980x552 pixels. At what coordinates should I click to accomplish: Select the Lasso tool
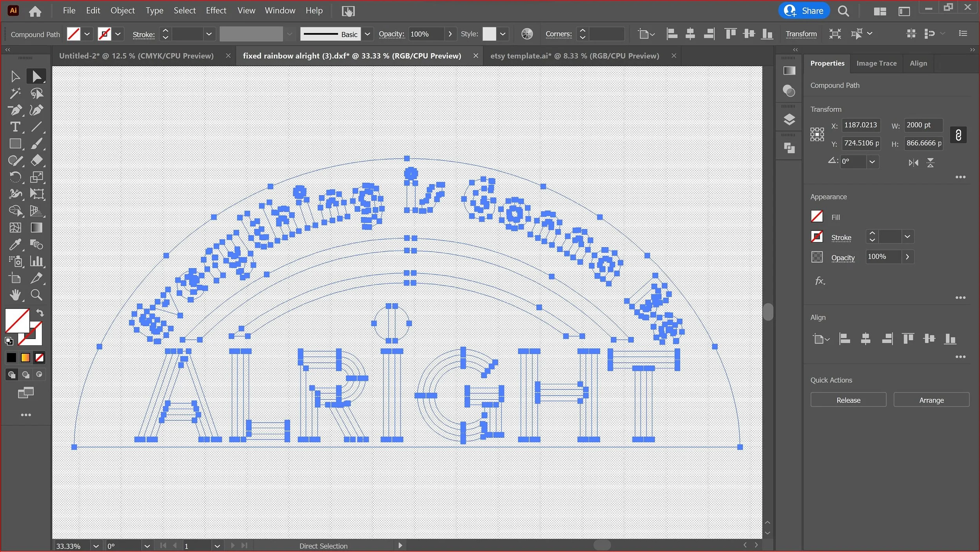point(36,93)
